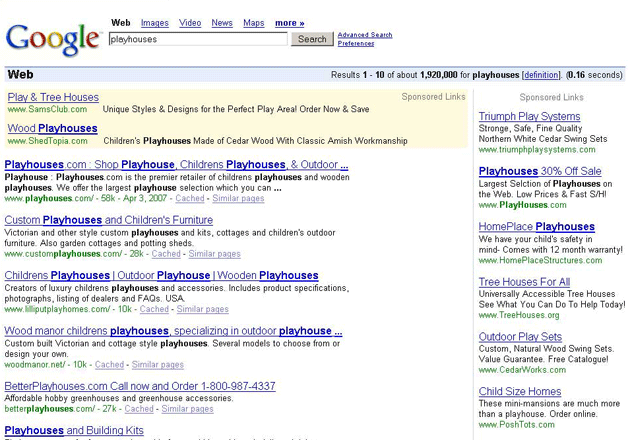
Task: Expand the more » menu
Action: (x=290, y=23)
